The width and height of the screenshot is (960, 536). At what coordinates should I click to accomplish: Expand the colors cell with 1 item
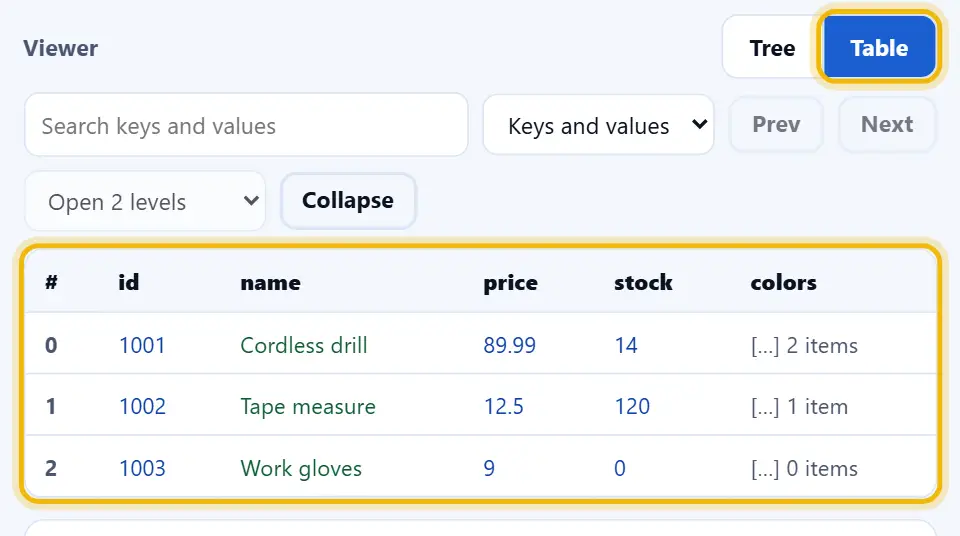click(x=799, y=407)
